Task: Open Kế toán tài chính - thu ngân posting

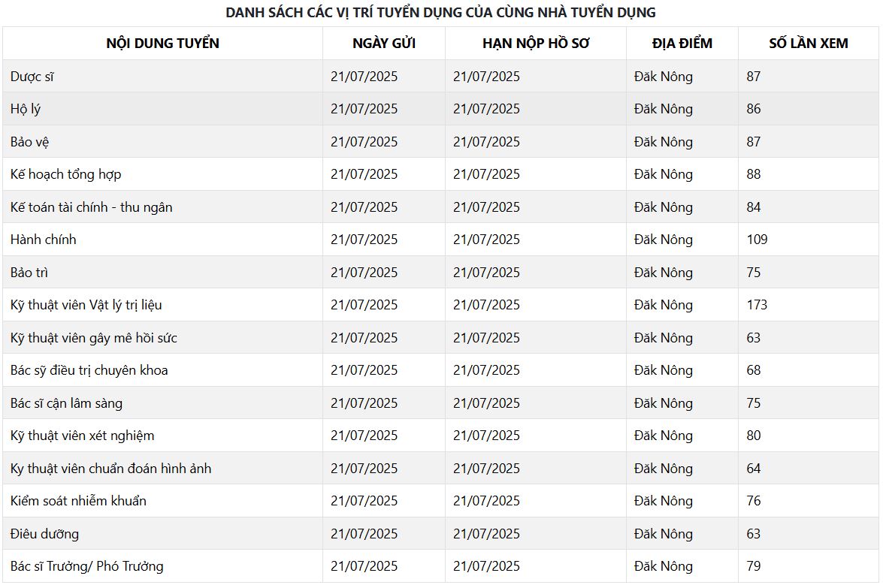Action: coord(91,207)
